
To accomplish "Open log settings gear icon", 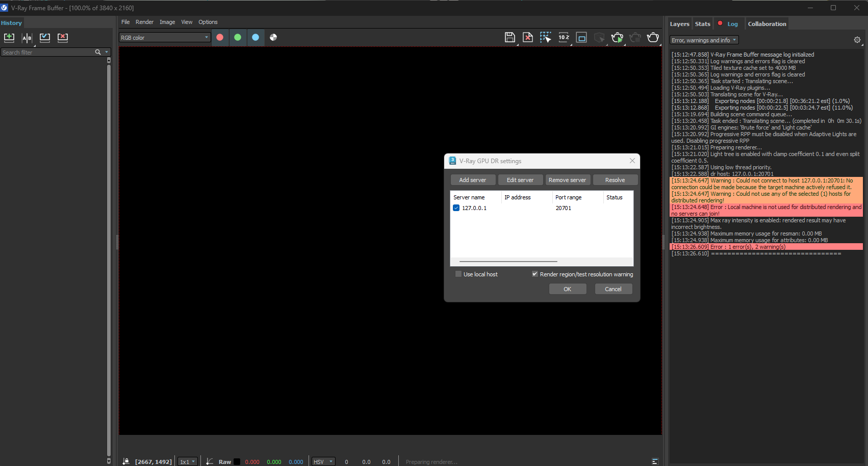I will click(x=857, y=40).
